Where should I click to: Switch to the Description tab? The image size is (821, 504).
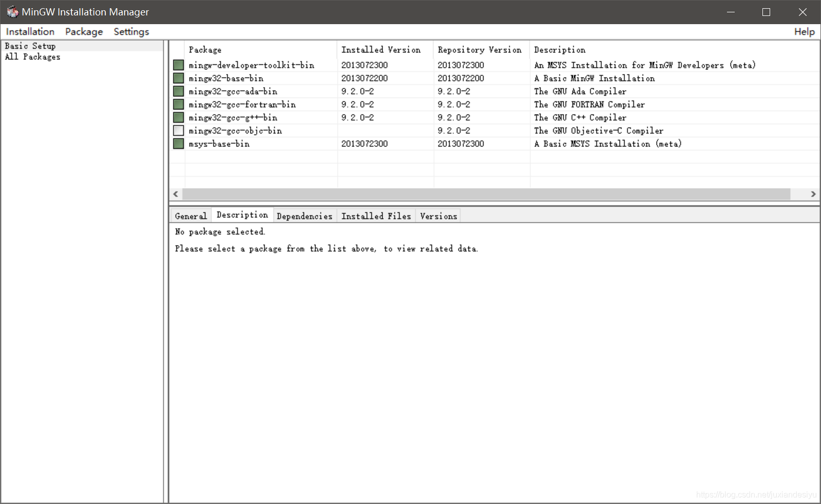coord(242,215)
